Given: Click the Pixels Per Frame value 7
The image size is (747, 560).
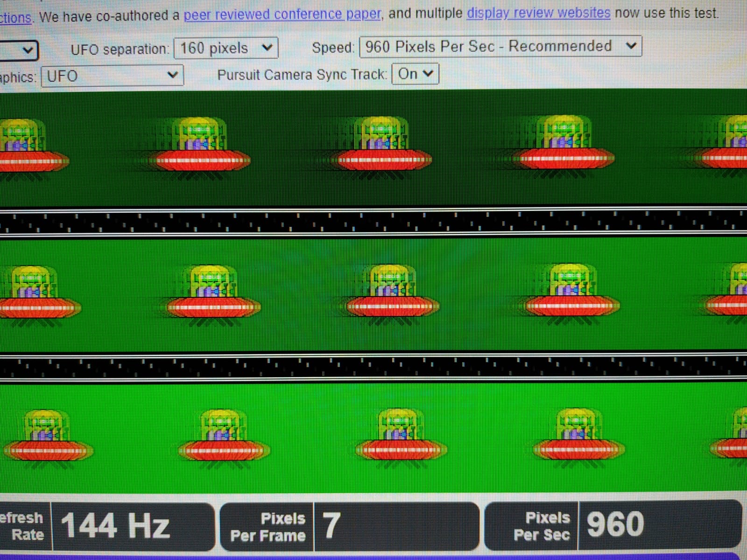Looking at the screenshot, I should (331, 525).
